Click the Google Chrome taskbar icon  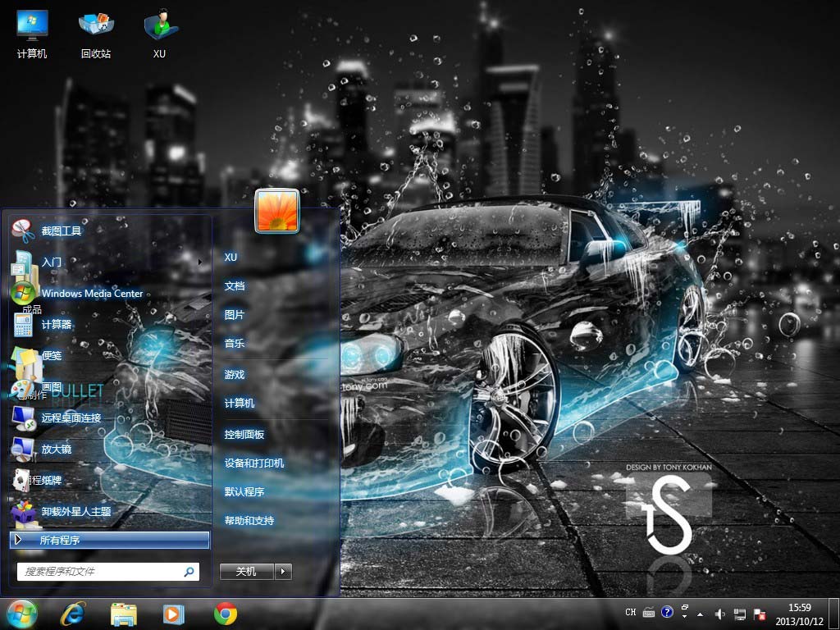226,613
